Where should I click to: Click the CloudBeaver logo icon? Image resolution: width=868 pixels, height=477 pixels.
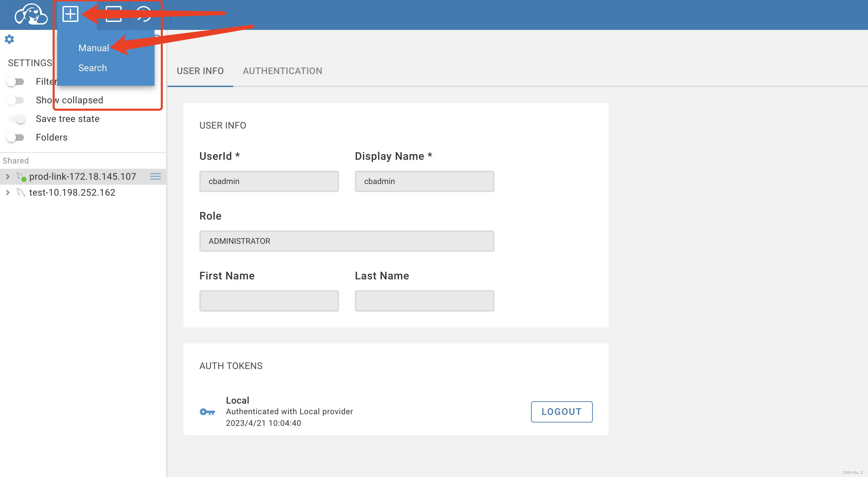point(31,15)
